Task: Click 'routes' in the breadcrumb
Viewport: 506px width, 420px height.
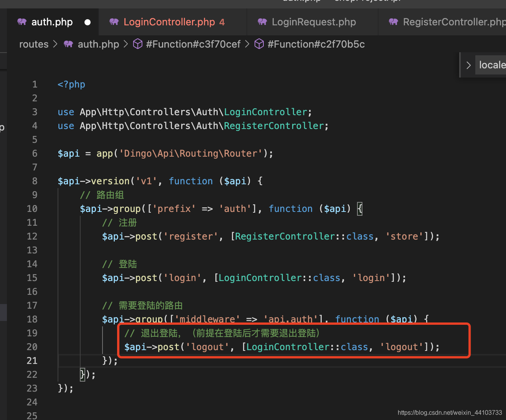Action: (x=34, y=44)
